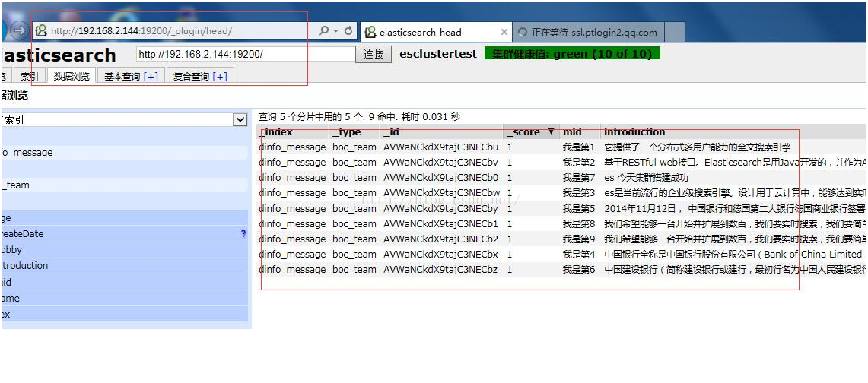868x383 pixels.
Task: Expand the sex field filter
Action: coord(123,314)
